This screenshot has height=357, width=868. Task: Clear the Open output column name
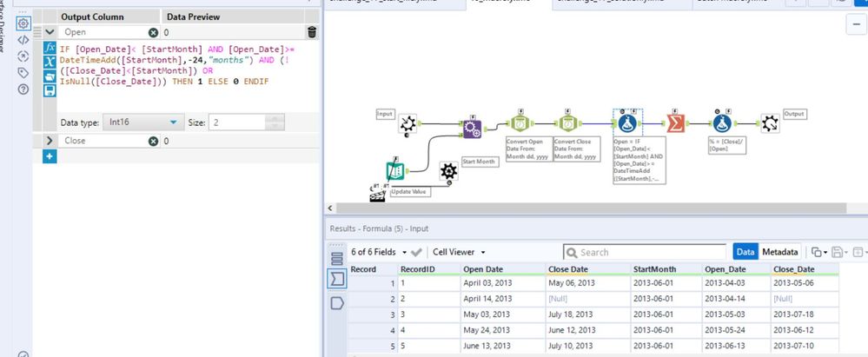(x=153, y=33)
